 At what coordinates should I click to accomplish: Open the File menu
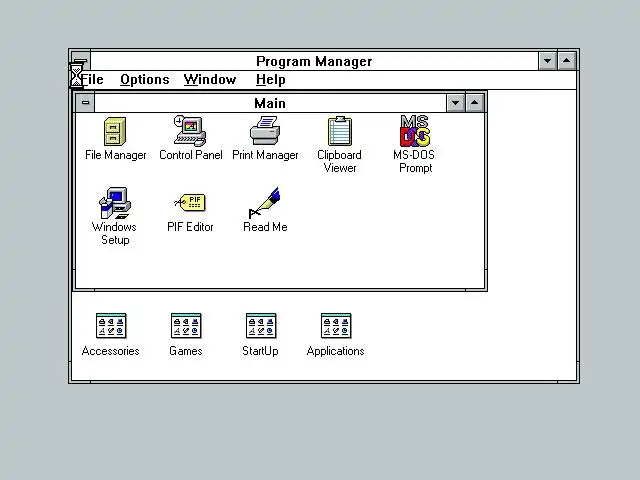(x=92, y=80)
